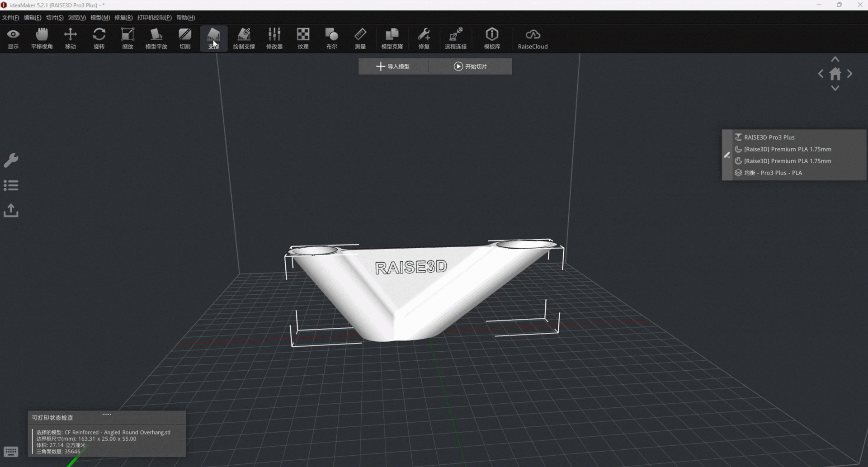The image size is (868, 467).
Task: Open the 切片(S) menu
Action: 55,18
